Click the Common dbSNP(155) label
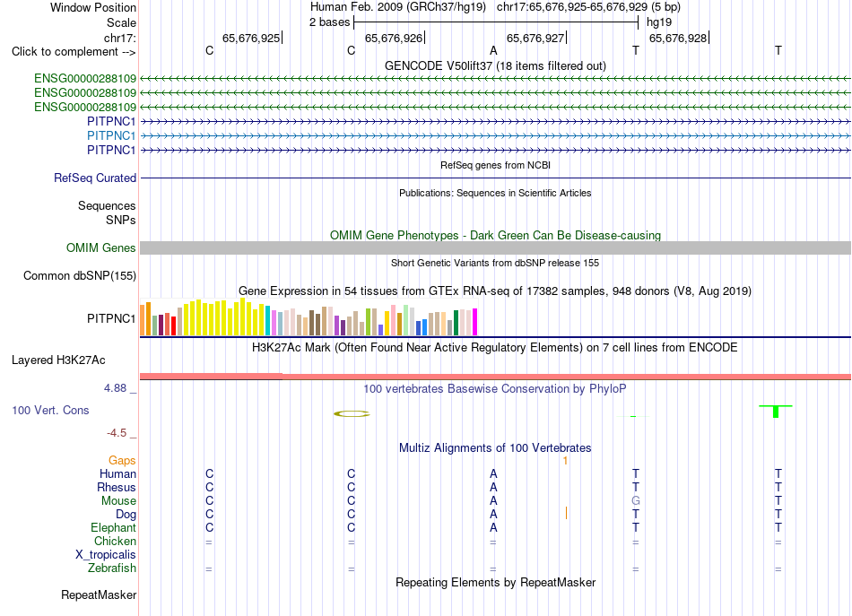The width and height of the screenshot is (852, 616). (x=79, y=275)
